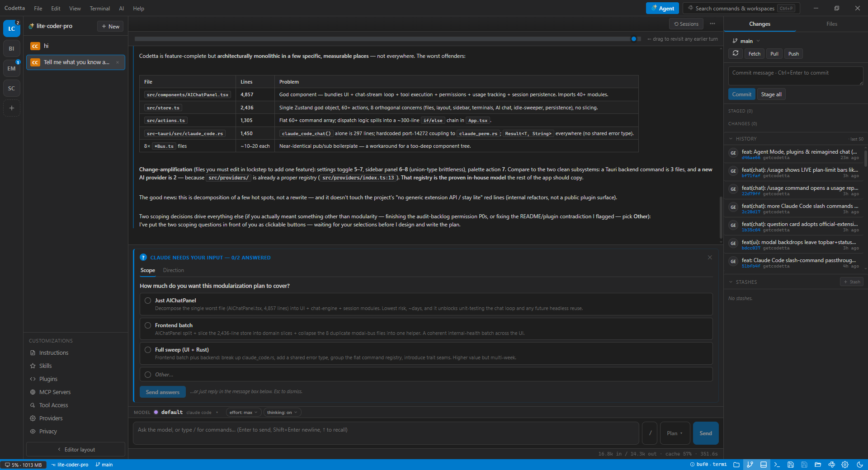Screen dimensions: 868x470
Task: Toggle the bottom panel layout icon
Action: (764, 465)
